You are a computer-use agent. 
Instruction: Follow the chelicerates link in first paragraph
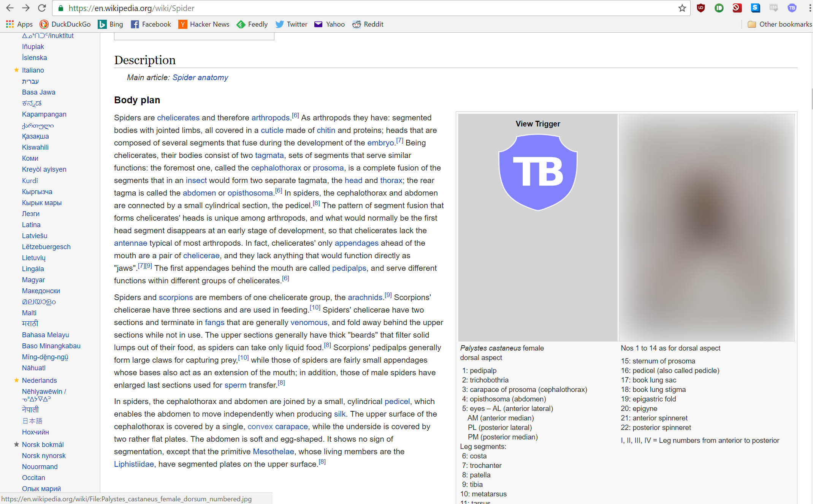[178, 118]
